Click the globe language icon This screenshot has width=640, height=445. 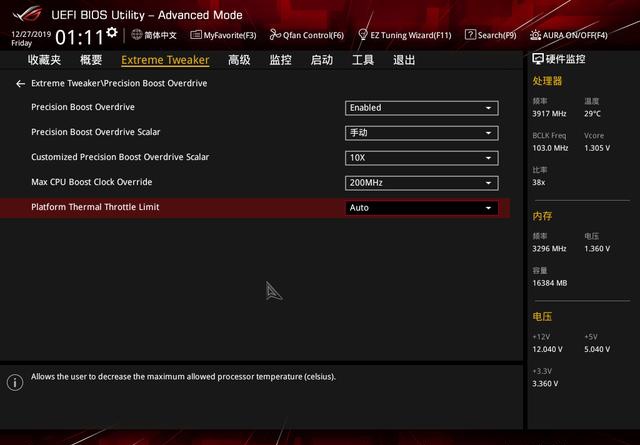137,35
